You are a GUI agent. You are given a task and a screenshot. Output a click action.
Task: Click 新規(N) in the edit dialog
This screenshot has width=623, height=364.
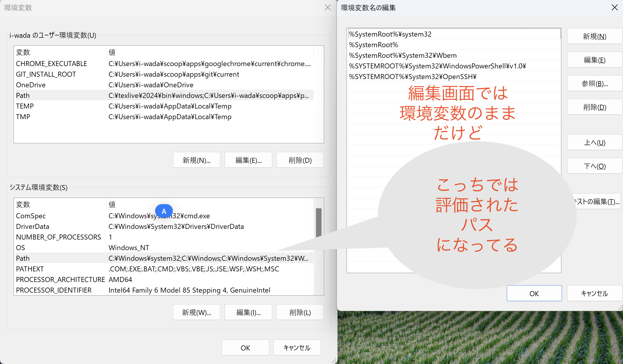pyautogui.click(x=594, y=36)
